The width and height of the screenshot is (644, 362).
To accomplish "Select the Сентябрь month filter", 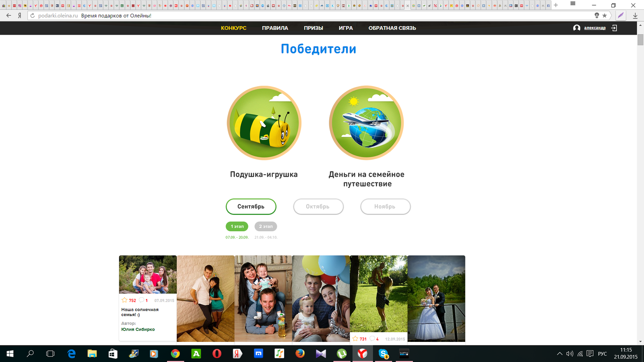I will [x=251, y=206].
